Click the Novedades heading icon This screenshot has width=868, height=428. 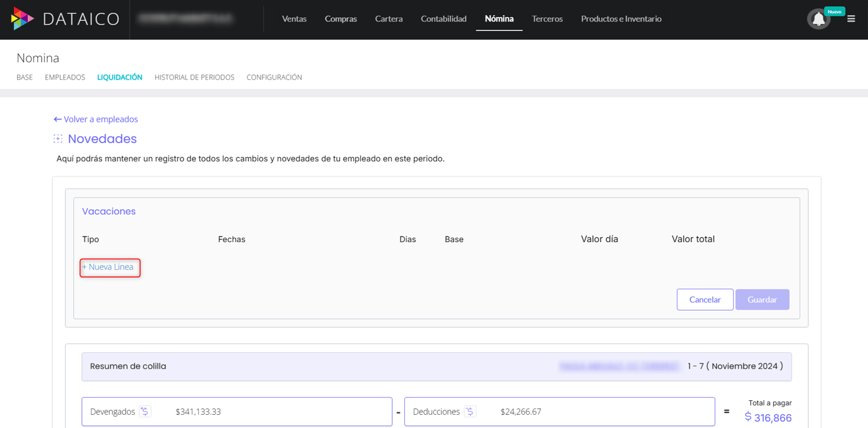coord(58,139)
